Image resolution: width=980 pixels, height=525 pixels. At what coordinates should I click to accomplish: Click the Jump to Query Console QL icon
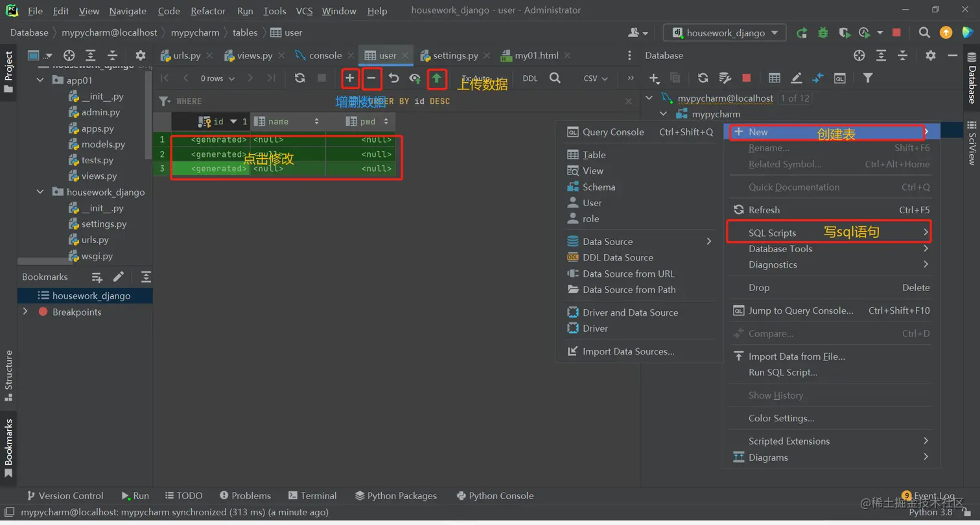[839, 78]
